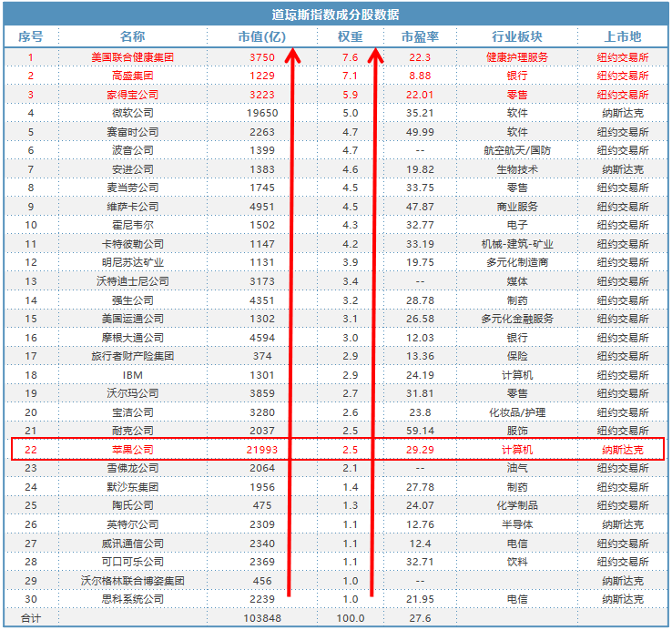Click the 半导体 industry cell
Screen dimensions: 672x630
click(x=517, y=524)
